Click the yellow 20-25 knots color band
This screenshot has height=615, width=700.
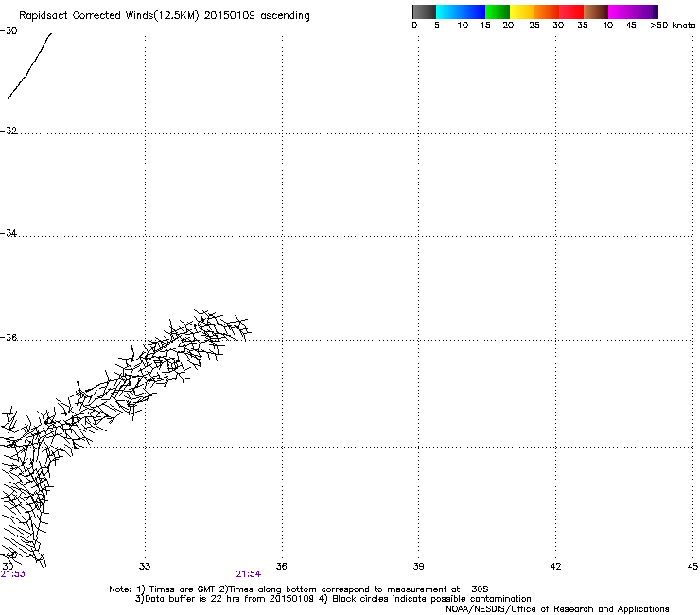(x=522, y=11)
